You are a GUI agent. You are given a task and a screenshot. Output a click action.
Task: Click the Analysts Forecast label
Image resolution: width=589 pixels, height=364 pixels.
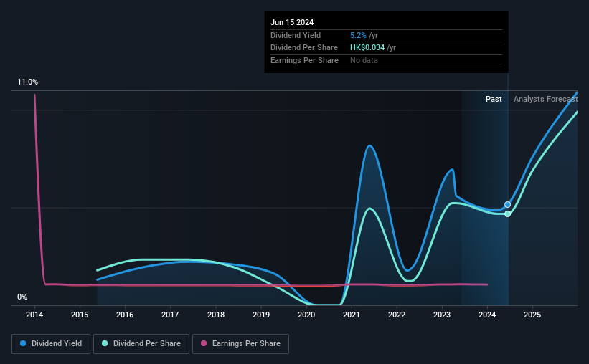point(545,99)
